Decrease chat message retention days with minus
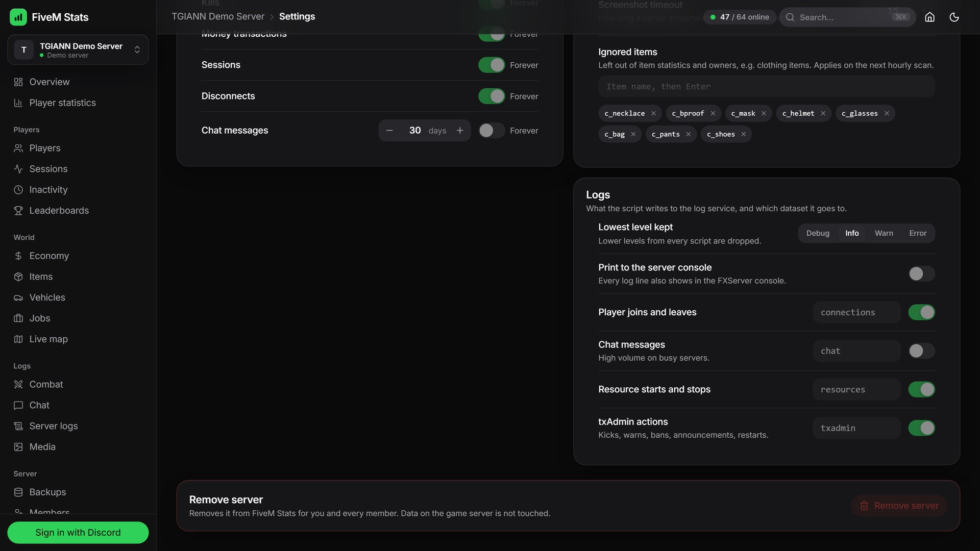Screen dimensions: 980x551 click(x=389, y=131)
